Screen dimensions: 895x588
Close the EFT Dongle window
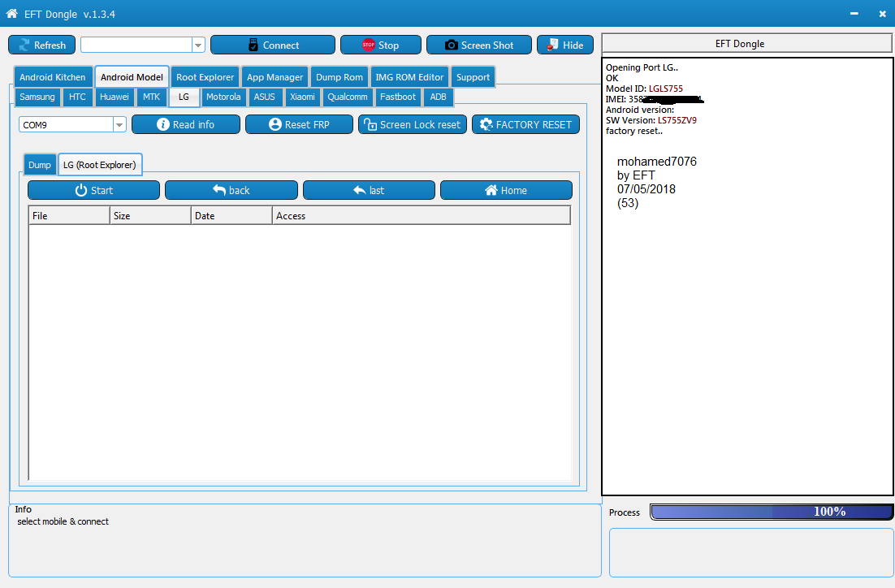(883, 13)
